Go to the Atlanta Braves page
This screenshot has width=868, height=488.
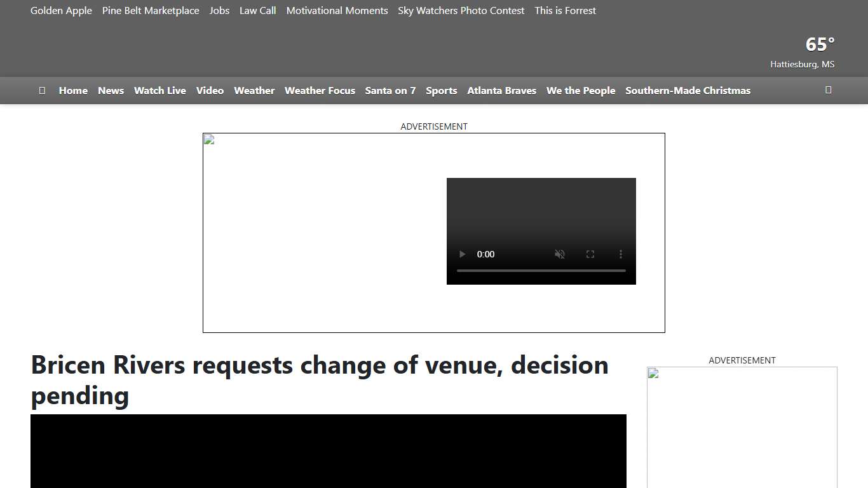click(501, 90)
